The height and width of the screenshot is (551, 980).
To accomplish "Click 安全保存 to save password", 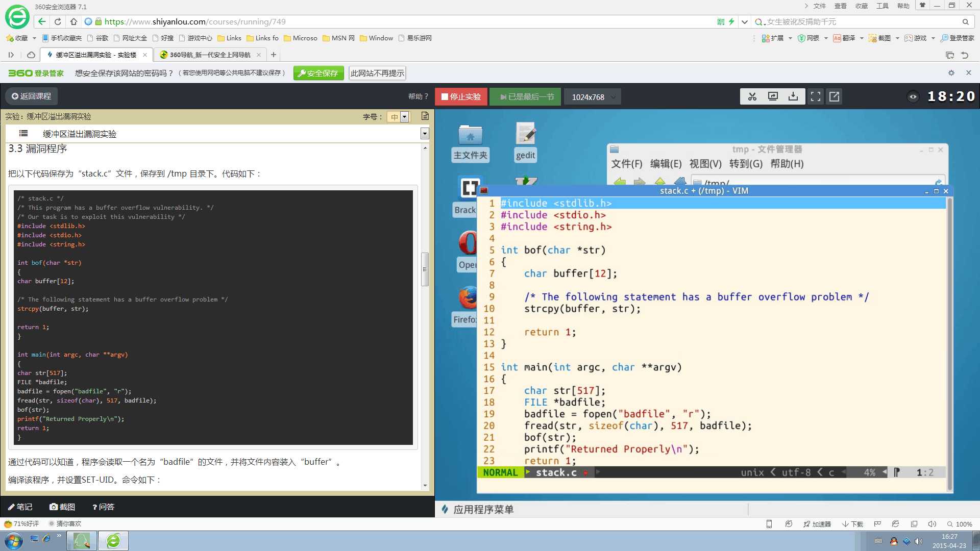I will click(x=318, y=73).
